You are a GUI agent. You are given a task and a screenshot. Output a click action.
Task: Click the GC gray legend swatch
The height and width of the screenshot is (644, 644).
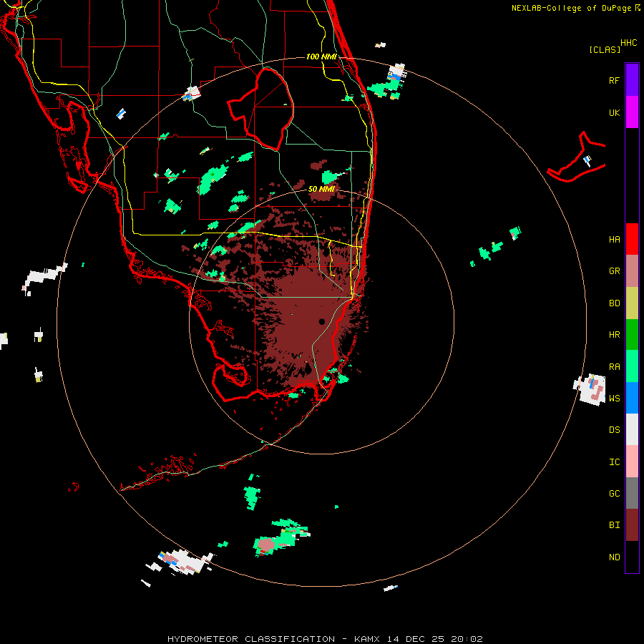[x=632, y=493]
